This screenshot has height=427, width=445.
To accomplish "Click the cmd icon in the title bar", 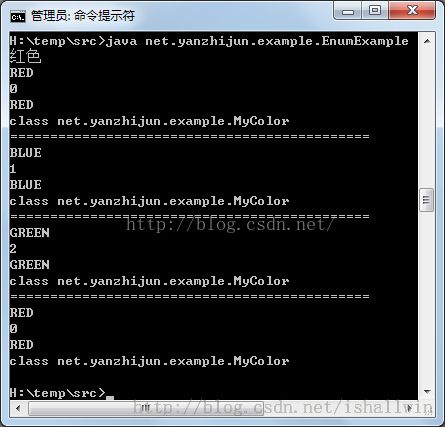I will pos(17,16).
